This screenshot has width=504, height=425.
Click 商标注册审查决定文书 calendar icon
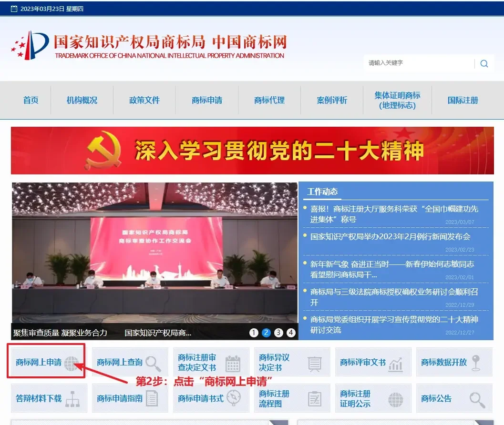pyautogui.click(x=233, y=363)
